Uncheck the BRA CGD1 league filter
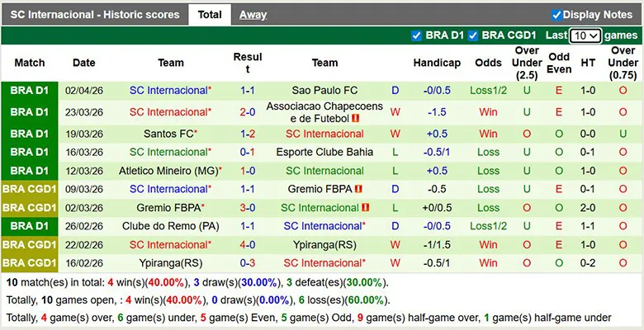Image resolution: width=644 pixels, height=330 pixels. pos(473,35)
